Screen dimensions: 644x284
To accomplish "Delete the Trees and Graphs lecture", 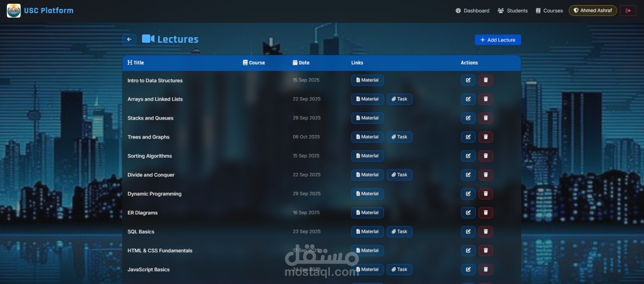I will point(486,137).
